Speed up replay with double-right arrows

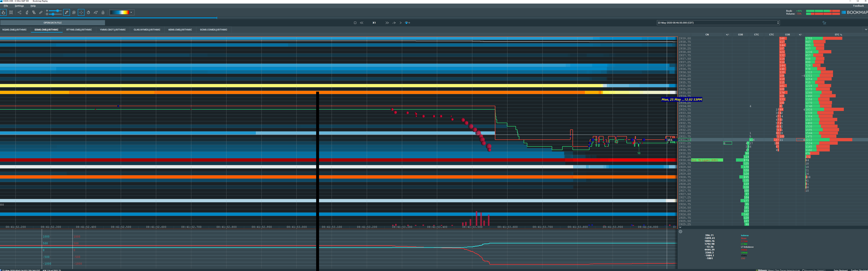[x=387, y=23]
